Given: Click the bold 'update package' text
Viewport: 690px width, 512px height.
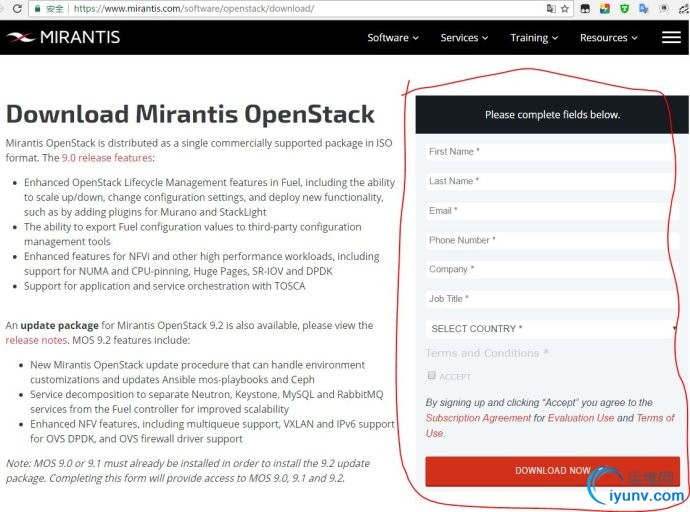Looking at the screenshot, I should (x=59, y=325).
